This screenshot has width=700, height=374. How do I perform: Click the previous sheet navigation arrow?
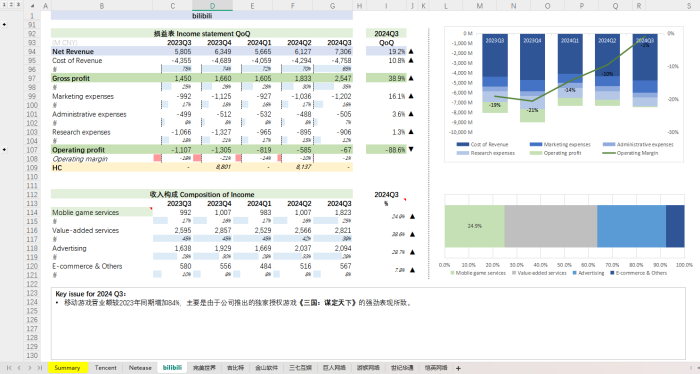[x=19, y=368]
